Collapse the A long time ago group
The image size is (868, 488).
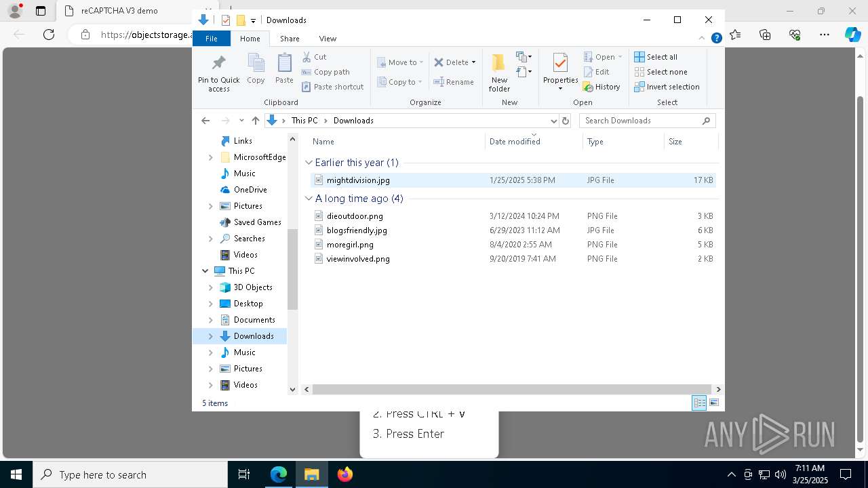coord(309,199)
